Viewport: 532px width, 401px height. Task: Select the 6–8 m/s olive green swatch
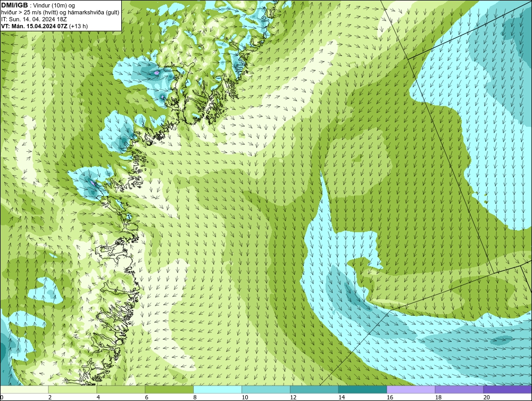tap(169, 389)
